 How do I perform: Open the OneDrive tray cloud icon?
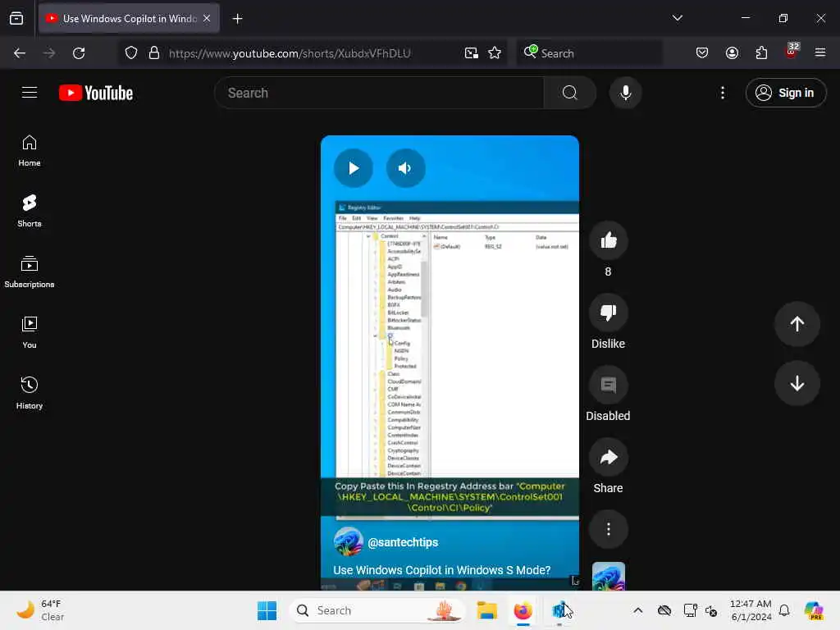coord(664,610)
